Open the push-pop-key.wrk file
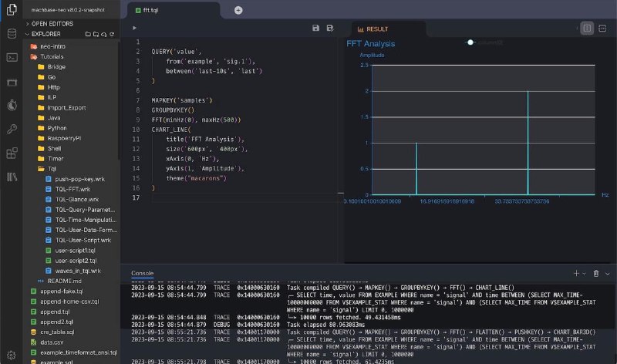The height and width of the screenshot is (364, 617). (x=79, y=179)
